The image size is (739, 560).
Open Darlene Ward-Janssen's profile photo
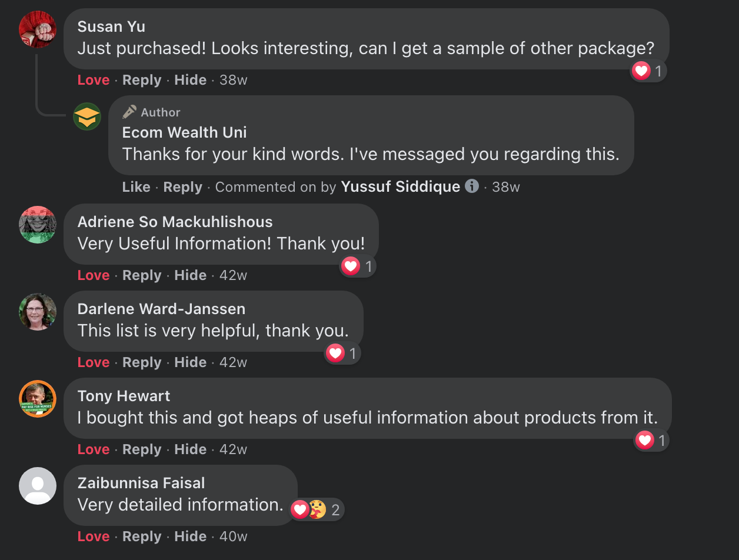[38, 312]
